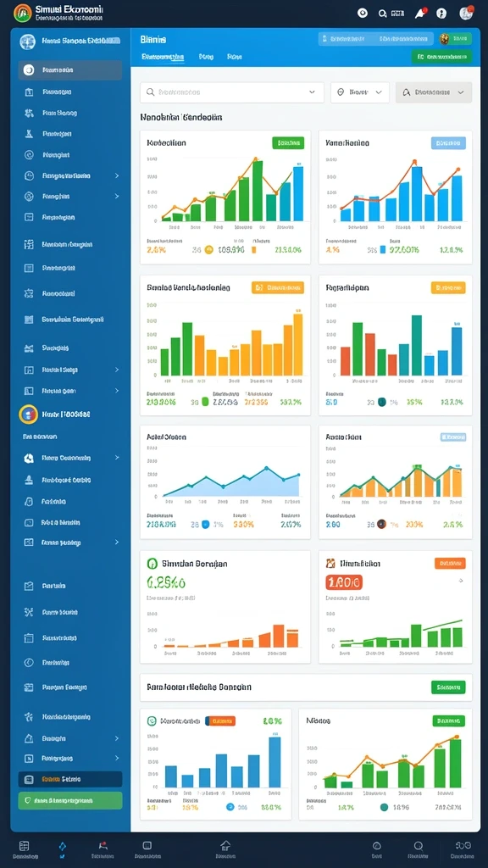Screen dimensions: 488x868
Task: Switch to the last tab in blue header
Action: coord(235,57)
